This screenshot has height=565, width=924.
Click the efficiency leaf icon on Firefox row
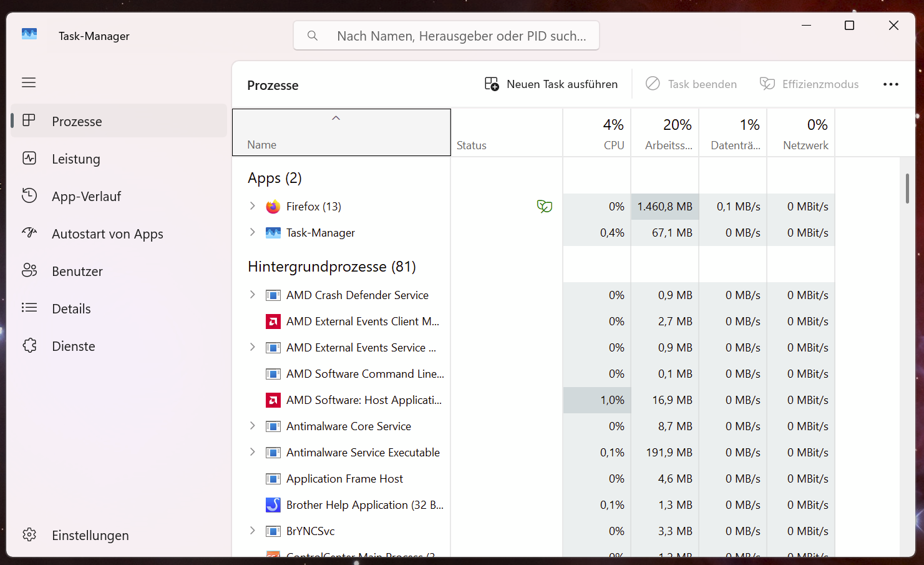[545, 206]
